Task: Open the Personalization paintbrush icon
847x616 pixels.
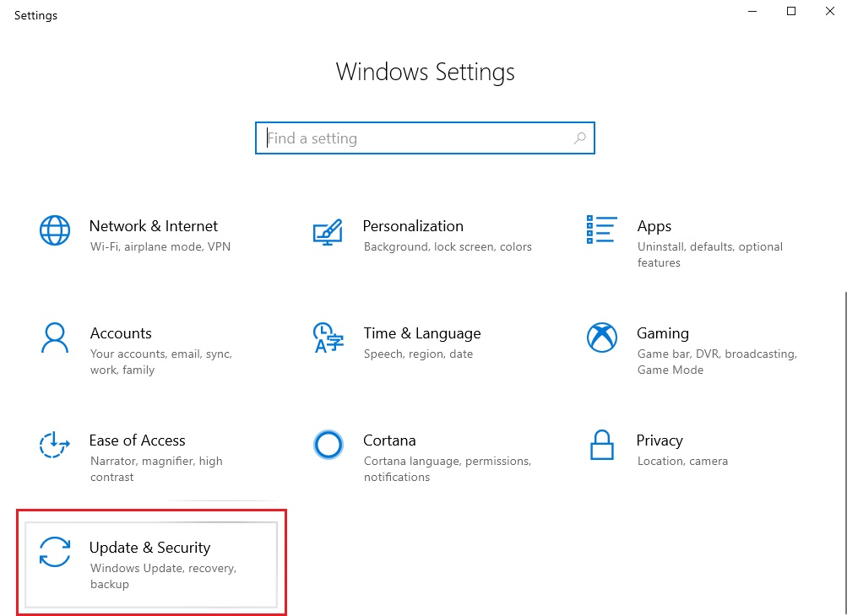Action: [x=327, y=231]
